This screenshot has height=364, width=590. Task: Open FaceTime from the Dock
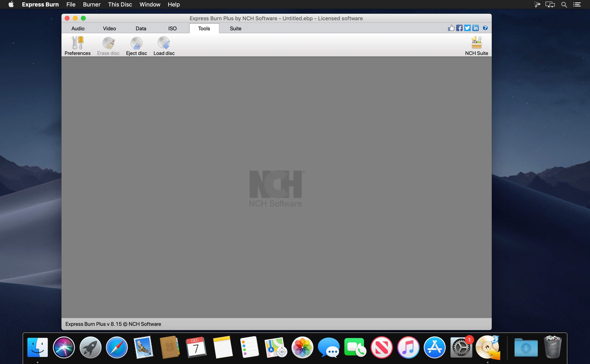pyautogui.click(x=355, y=347)
